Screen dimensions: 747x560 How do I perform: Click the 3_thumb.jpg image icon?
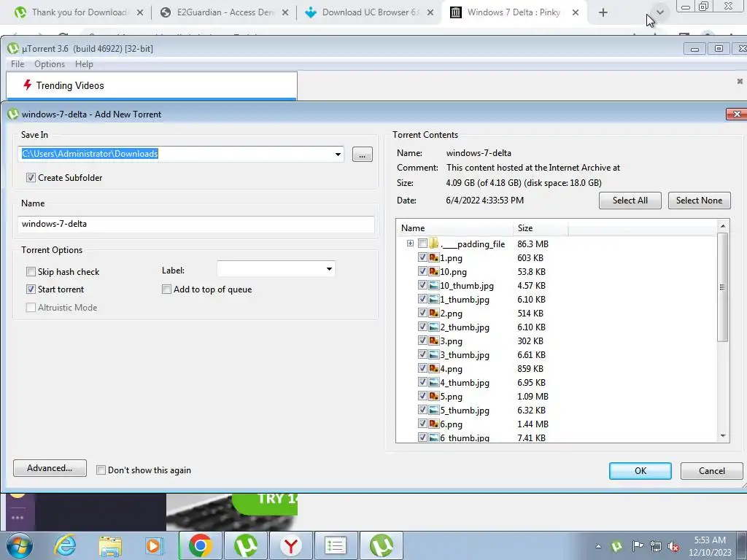pos(433,355)
